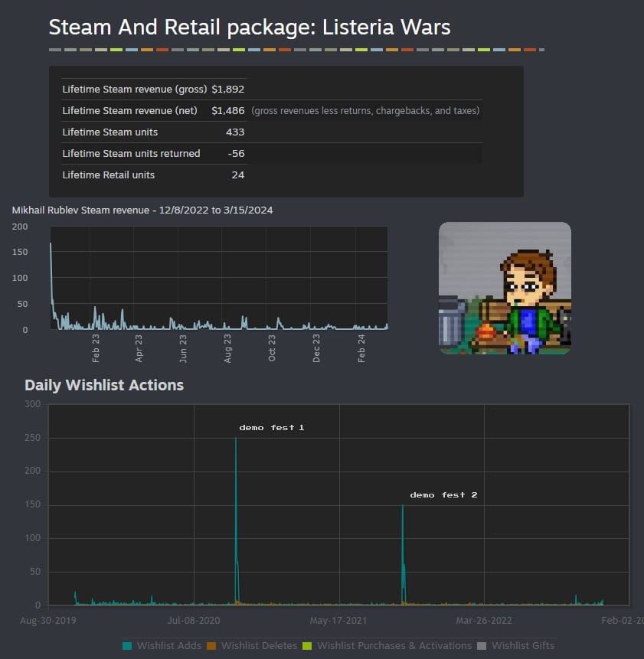Click the 300 wishlist y-axis label
The width and height of the screenshot is (644, 659).
[x=33, y=404]
